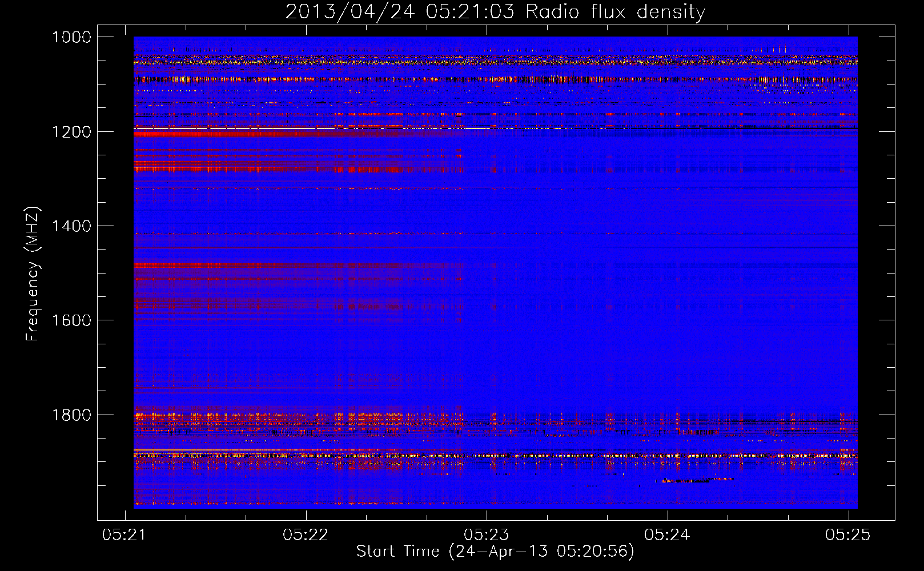
Task: Click the 05:22 time tick label
Action: pyautogui.click(x=306, y=534)
